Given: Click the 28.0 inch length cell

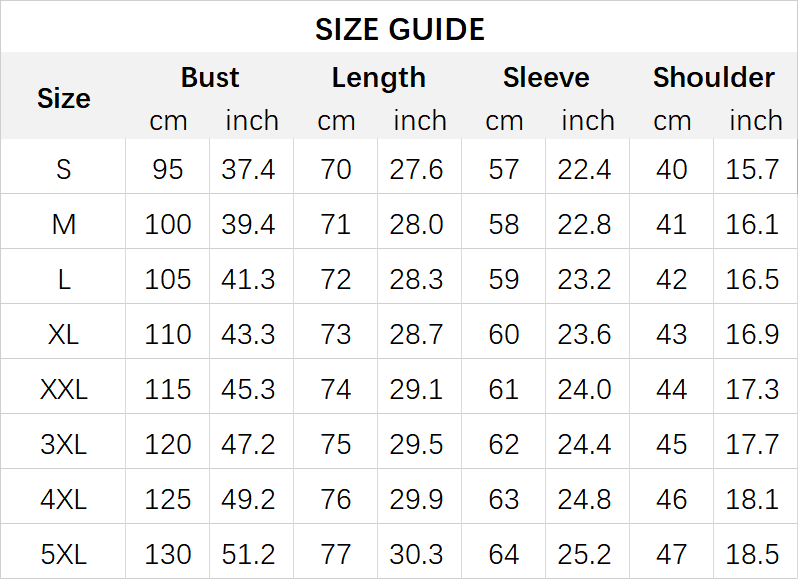Looking at the screenshot, I should coord(416,224).
